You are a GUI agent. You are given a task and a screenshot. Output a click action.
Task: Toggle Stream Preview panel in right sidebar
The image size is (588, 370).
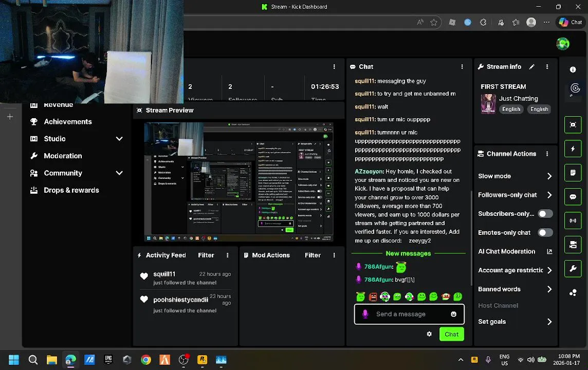pos(573,125)
